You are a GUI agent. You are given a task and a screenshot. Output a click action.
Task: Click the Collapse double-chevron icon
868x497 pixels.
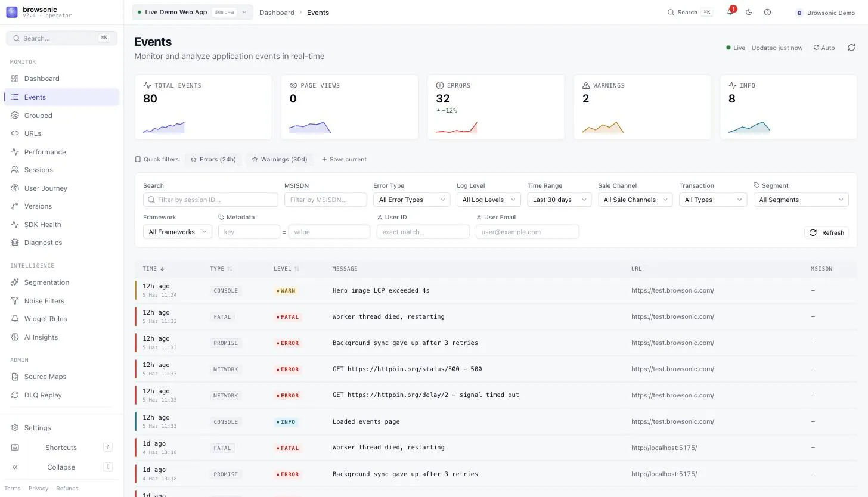pos(15,467)
